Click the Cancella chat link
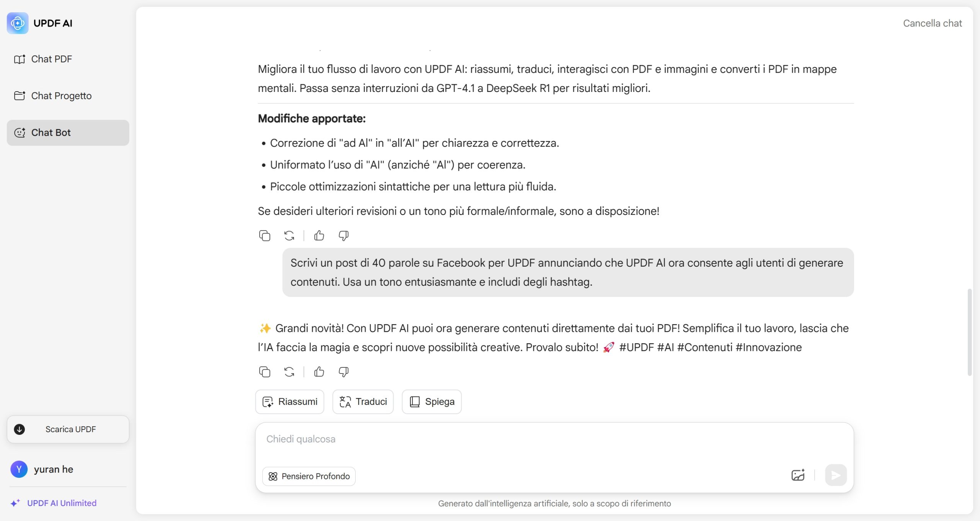The height and width of the screenshot is (521, 980). click(x=932, y=23)
